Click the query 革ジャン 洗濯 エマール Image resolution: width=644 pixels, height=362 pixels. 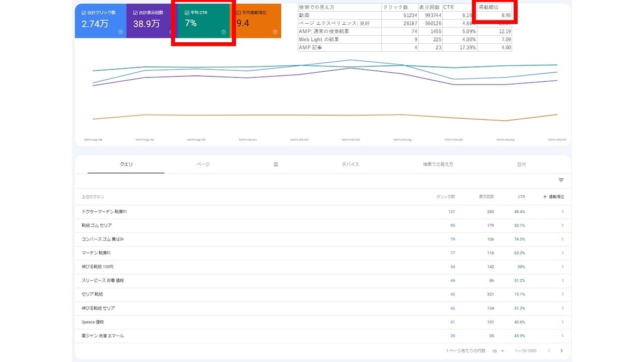coord(103,336)
